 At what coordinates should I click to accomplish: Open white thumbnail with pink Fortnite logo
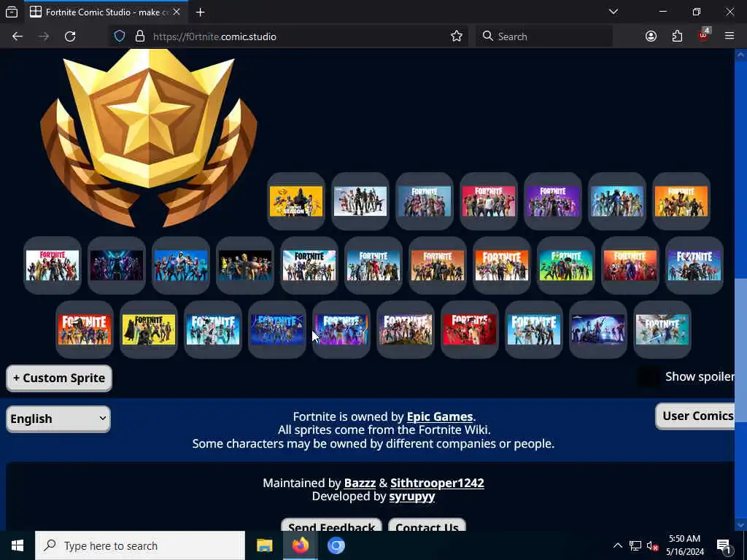pos(53,265)
